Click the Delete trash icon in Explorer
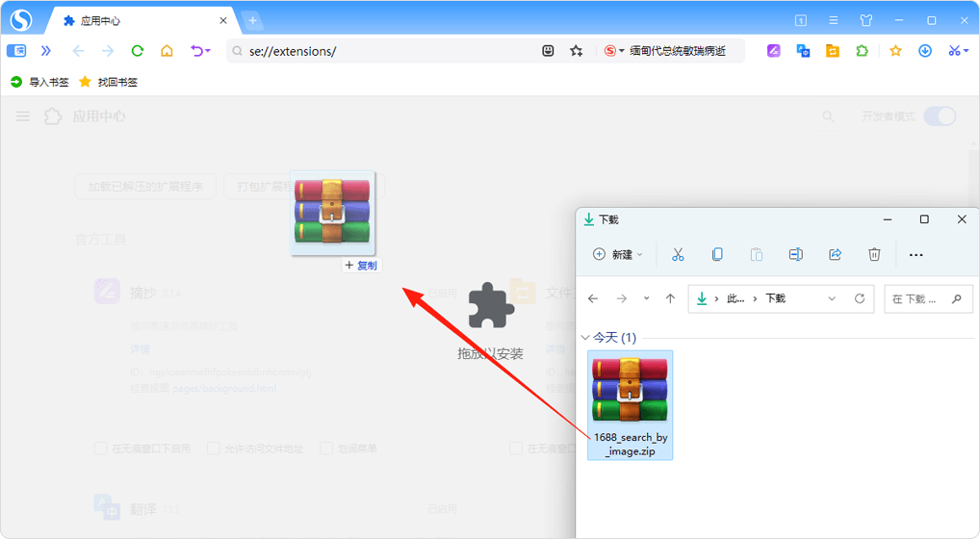 click(874, 254)
